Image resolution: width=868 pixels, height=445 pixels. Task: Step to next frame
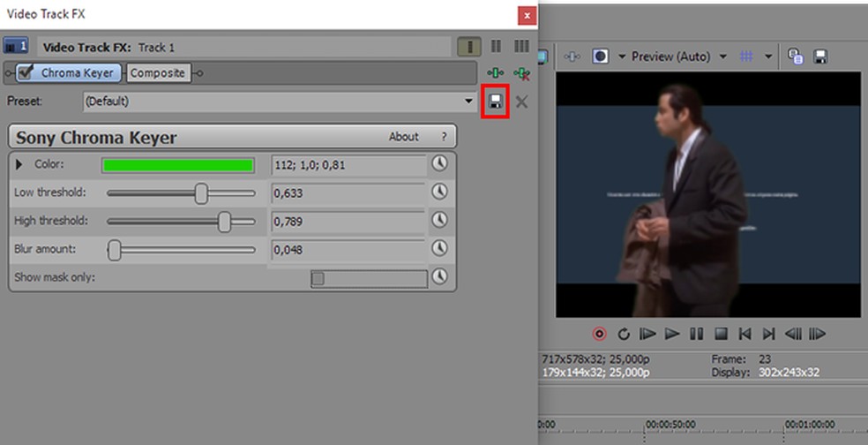(x=818, y=334)
